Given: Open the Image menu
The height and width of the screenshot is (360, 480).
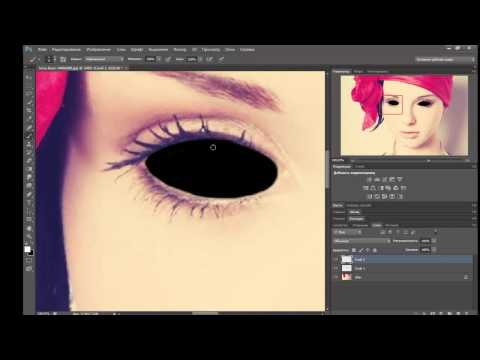Looking at the screenshot, I should 98,50.
